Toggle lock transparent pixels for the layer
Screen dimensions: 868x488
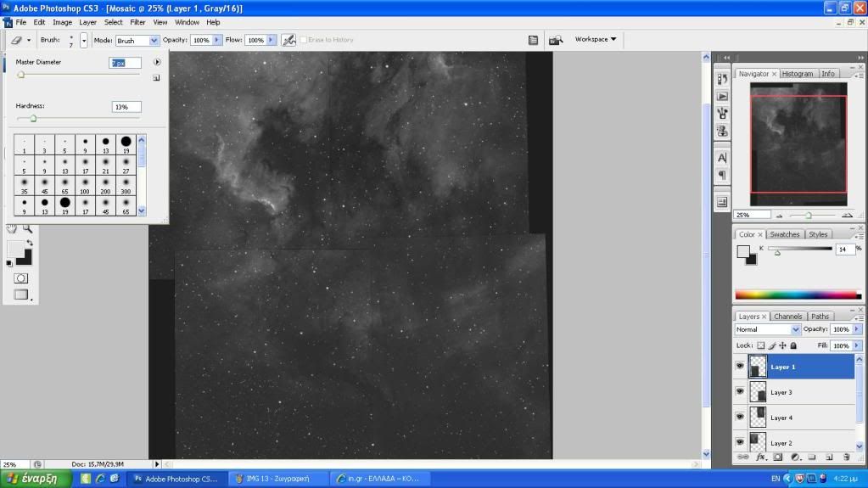(761, 345)
